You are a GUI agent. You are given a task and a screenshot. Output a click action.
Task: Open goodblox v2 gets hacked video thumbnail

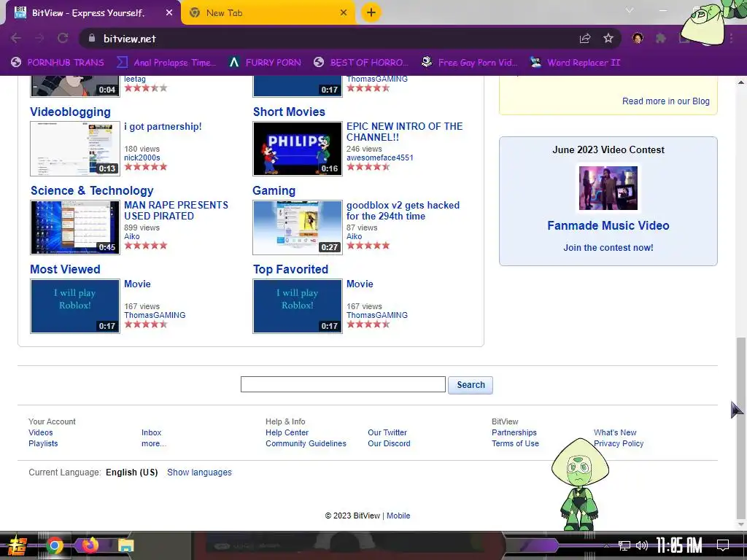coord(298,227)
